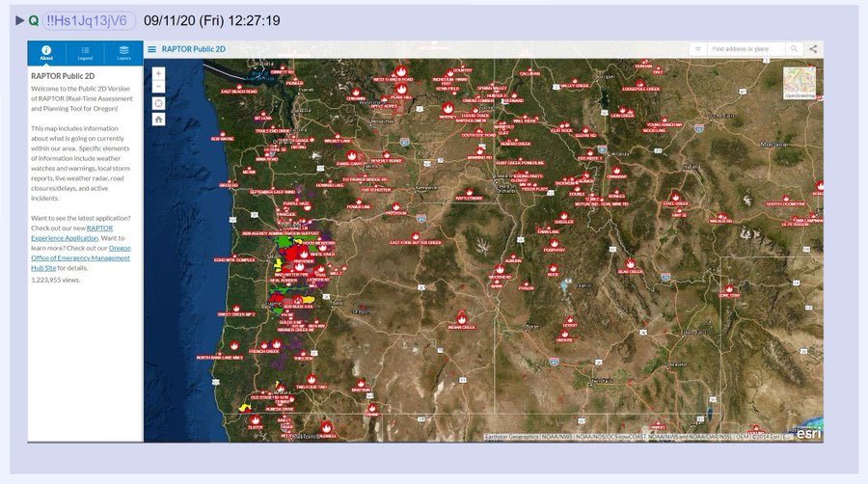
Task: Select the Pearl Hill fire icon
Action: coord(401,89)
